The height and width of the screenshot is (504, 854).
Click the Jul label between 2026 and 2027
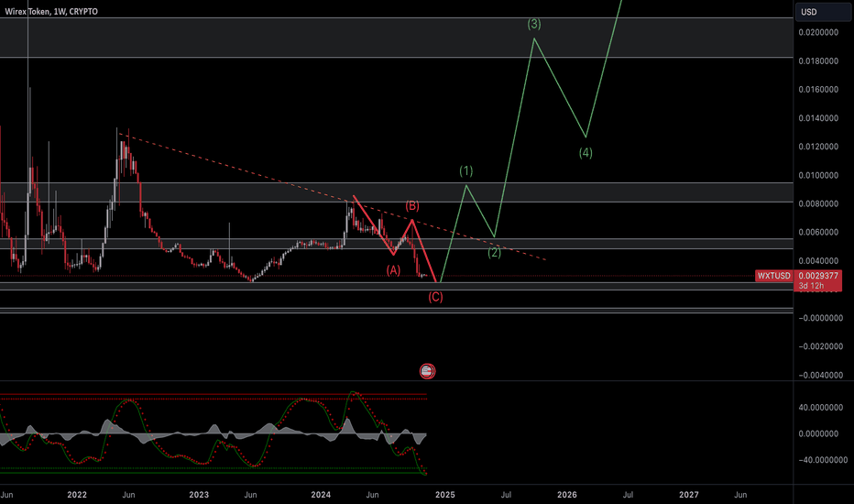pyautogui.click(x=628, y=495)
